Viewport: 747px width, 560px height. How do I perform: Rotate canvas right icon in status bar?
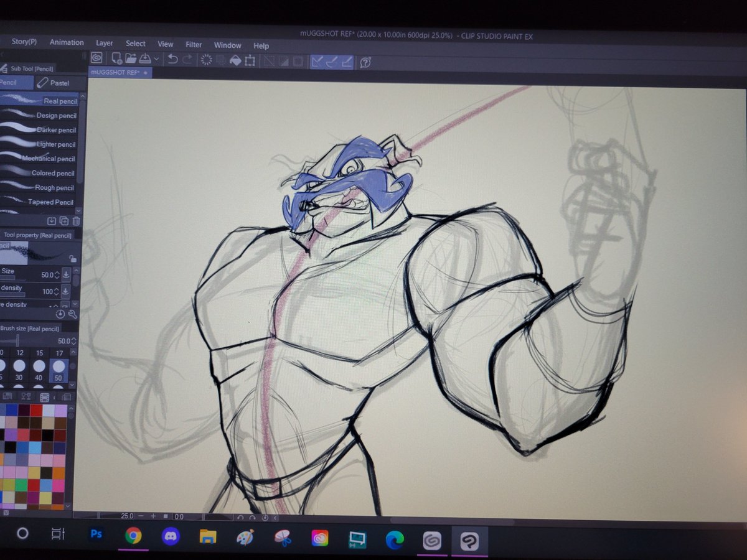pyautogui.click(x=252, y=517)
